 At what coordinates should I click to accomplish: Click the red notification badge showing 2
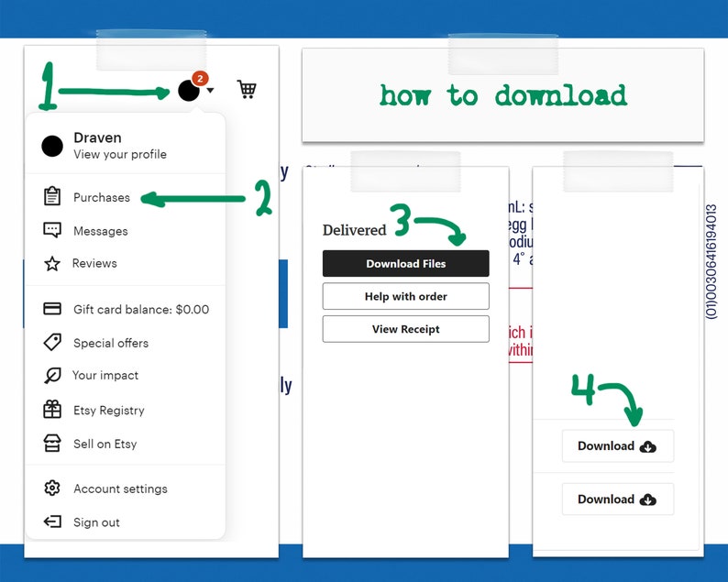pyautogui.click(x=200, y=79)
